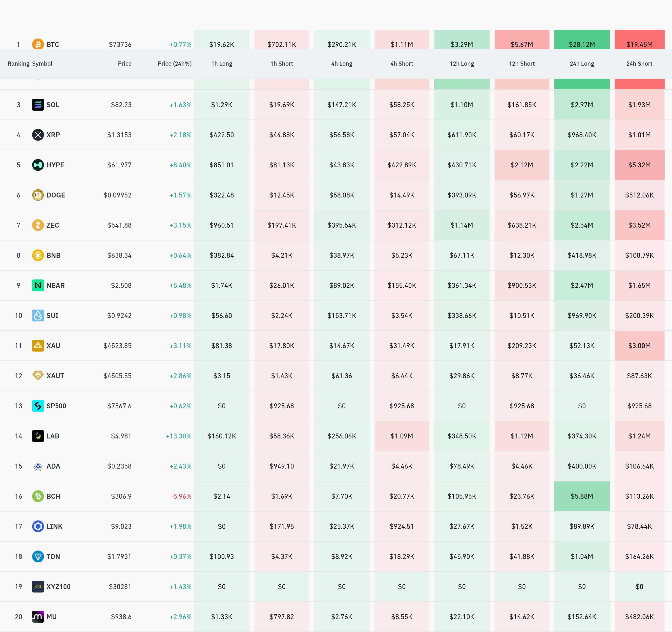Click DOGE price $0.09952
This screenshot has height=632, width=672.
click(117, 195)
